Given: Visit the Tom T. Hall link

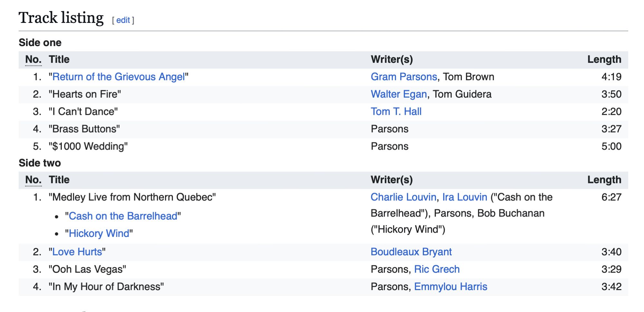Looking at the screenshot, I should 396,112.
